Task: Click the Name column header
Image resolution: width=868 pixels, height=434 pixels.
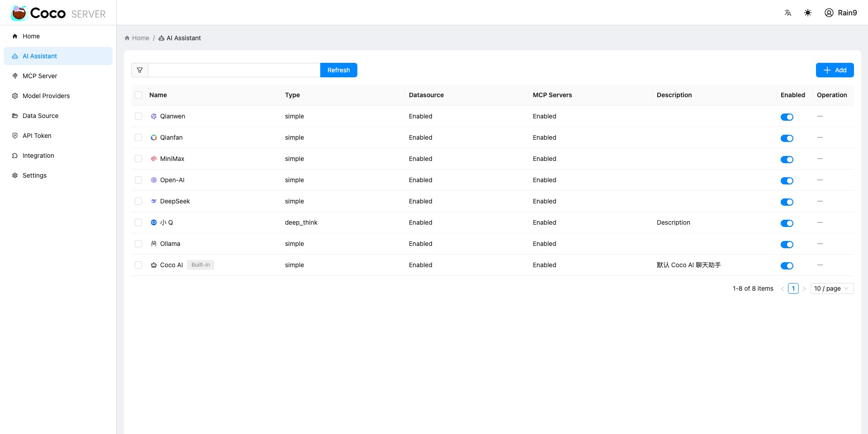Action: [158, 95]
